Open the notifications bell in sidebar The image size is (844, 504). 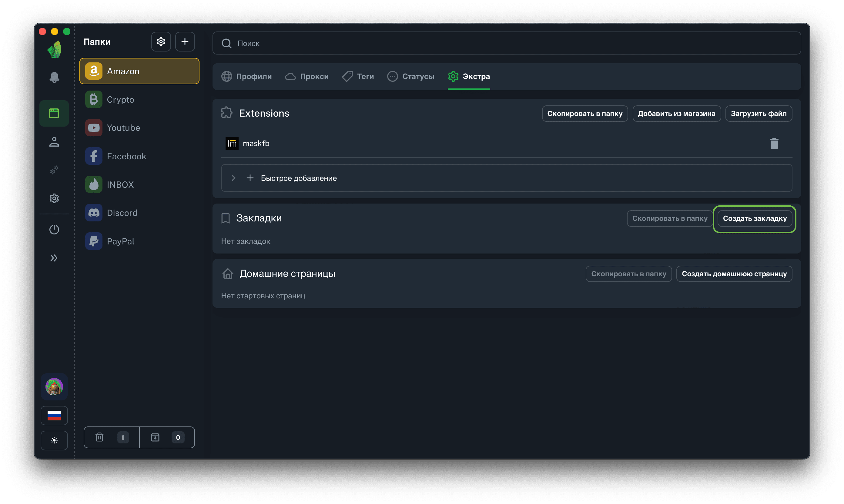(x=54, y=78)
